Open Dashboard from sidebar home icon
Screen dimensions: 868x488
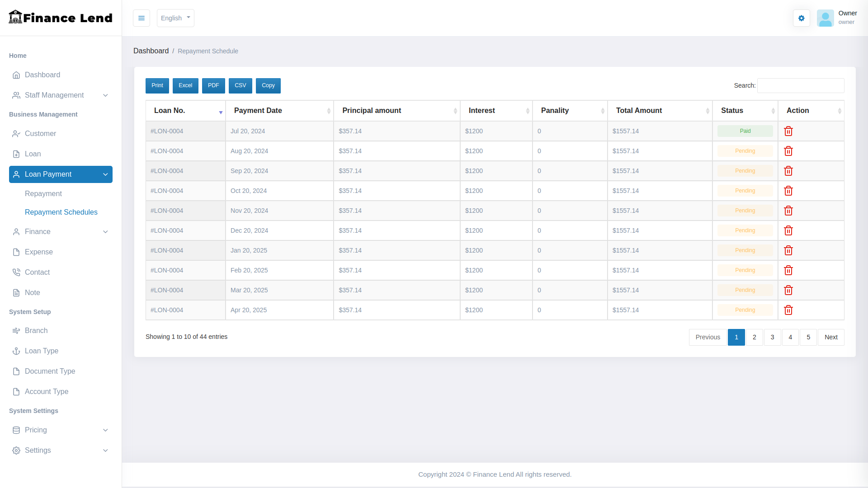click(x=16, y=75)
